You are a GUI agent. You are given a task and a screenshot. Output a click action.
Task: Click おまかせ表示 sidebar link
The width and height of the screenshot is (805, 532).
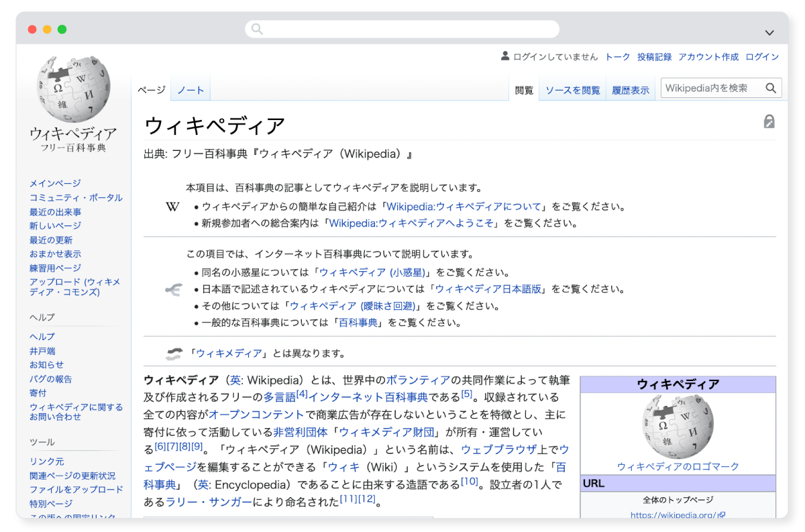point(55,254)
